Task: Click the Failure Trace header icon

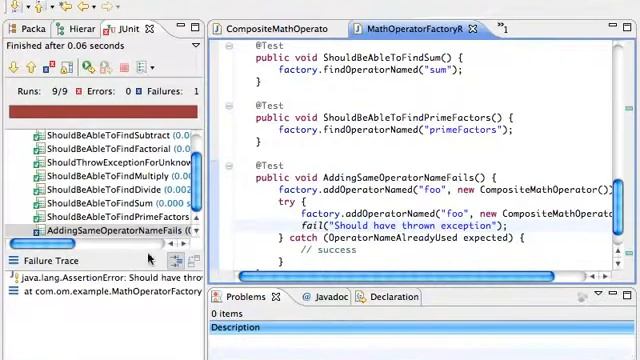Action: point(13,260)
